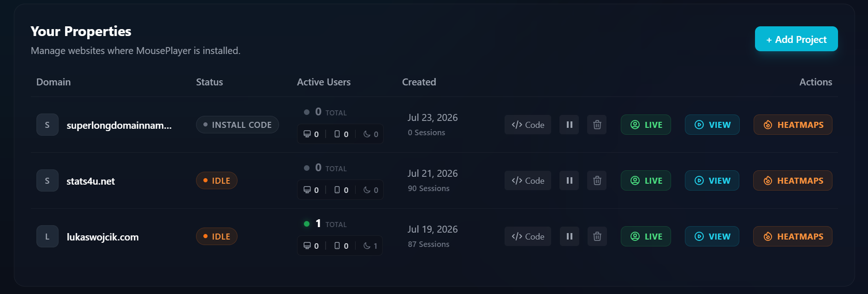Pause tracking for lukaswojcik.com
The image size is (868, 294).
[569, 236]
